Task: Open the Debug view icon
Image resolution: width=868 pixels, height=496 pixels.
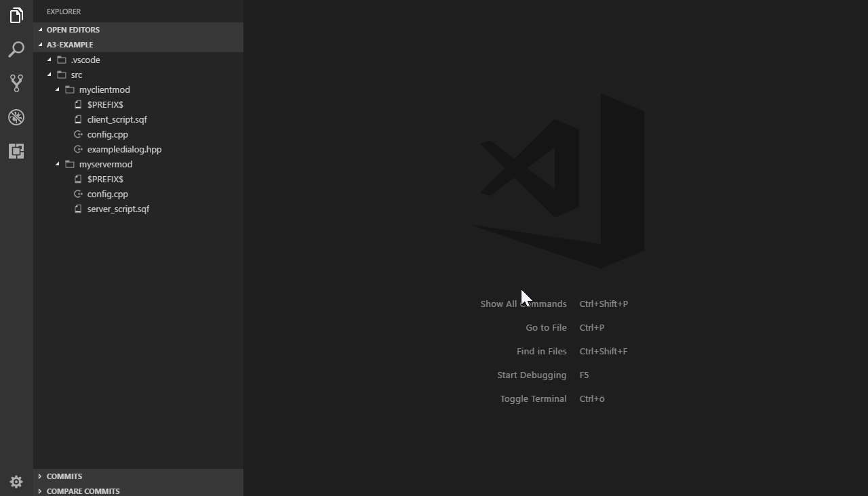Action: click(x=16, y=117)
